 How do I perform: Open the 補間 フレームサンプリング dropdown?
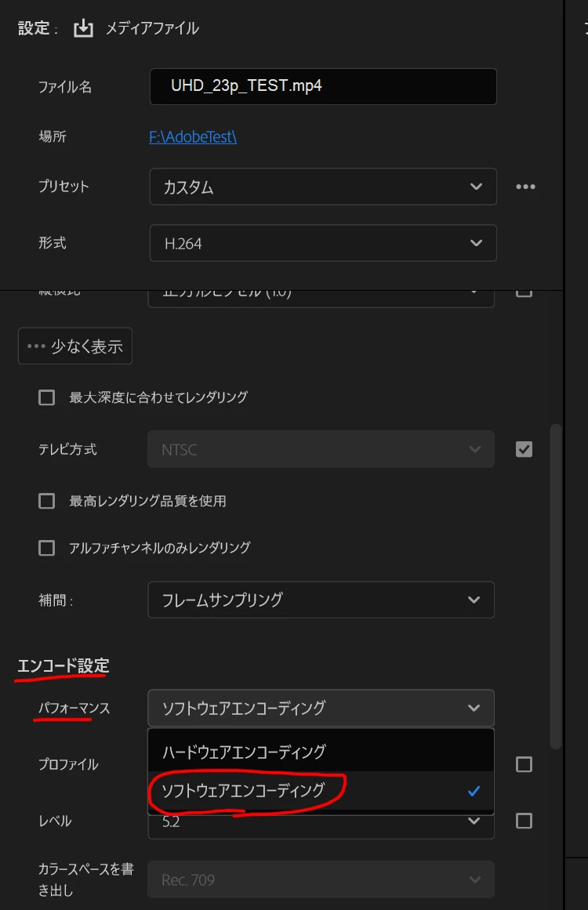coord(321,600)
